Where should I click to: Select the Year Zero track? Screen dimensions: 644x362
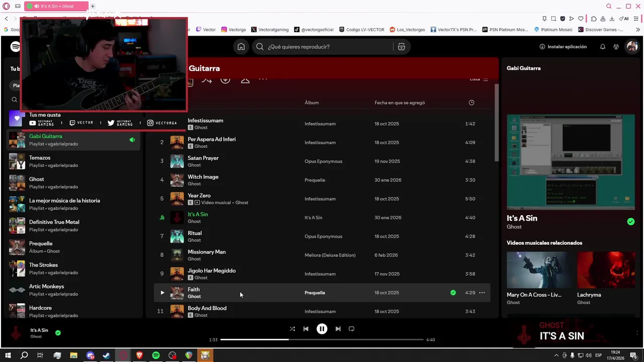tap(199, 196)
